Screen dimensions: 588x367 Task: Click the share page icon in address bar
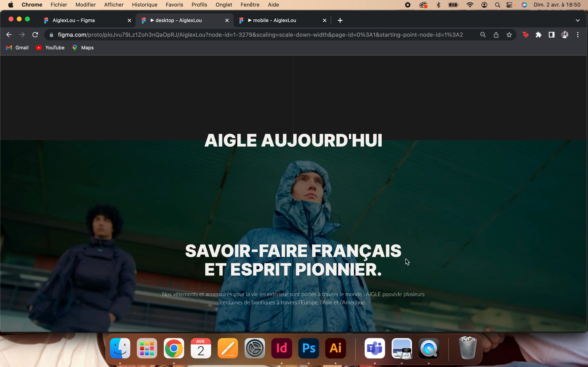pos(496,35)
